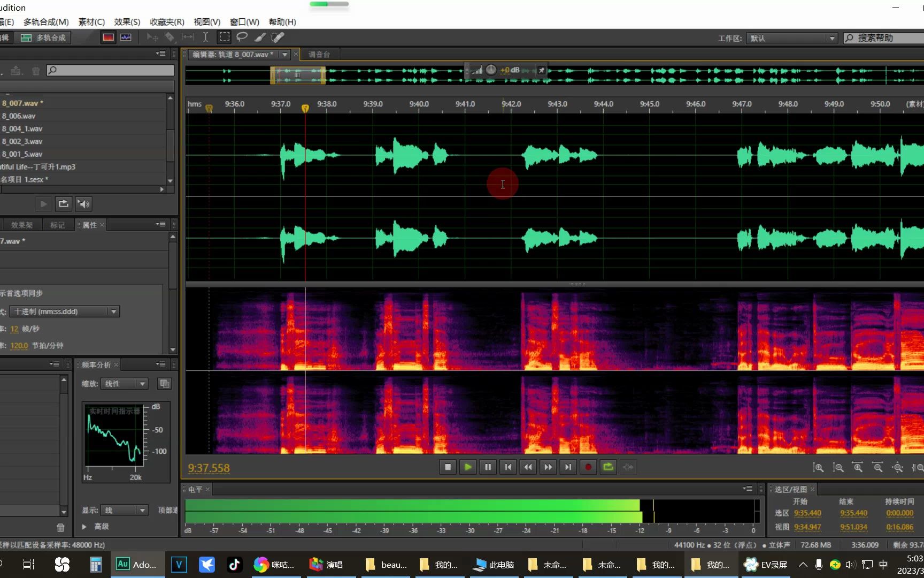The width and height of the screenshot is (924, 578).
Task: Zoom in time icon
Action: pos(858,467)
